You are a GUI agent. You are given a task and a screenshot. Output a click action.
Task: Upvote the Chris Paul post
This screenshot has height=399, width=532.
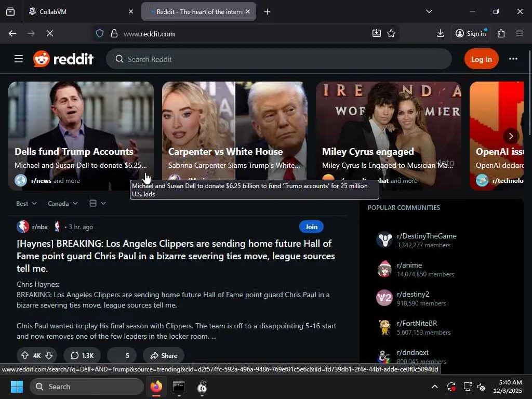[25, 355]
